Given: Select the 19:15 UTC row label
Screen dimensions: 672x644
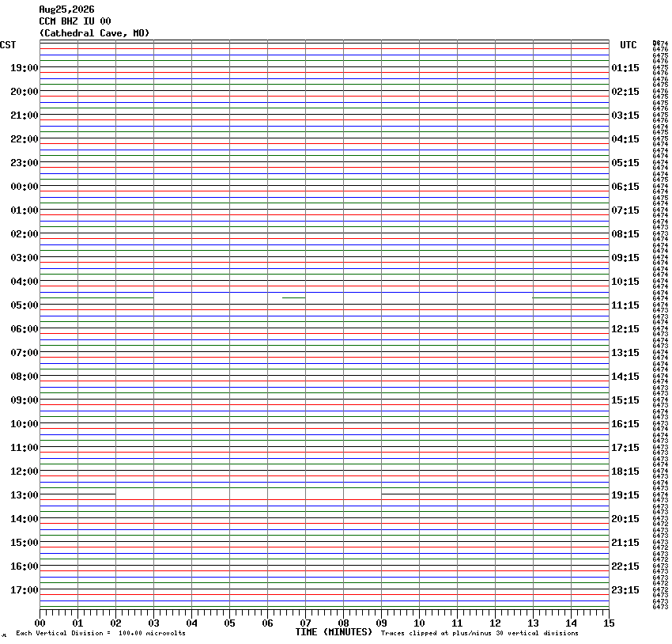Looking at the screenshot, I should point(625,495).
